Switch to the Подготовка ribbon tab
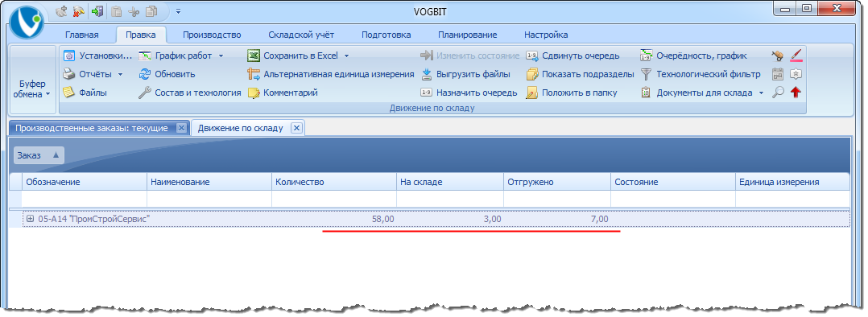Image resolution: width=868 pixels, height=317 pixels. click(386, 35)
